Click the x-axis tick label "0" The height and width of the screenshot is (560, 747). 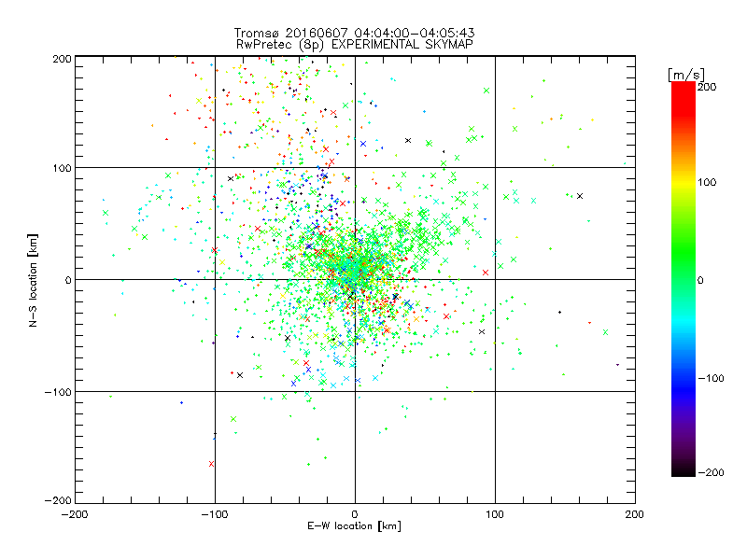(x=355, y=514)
